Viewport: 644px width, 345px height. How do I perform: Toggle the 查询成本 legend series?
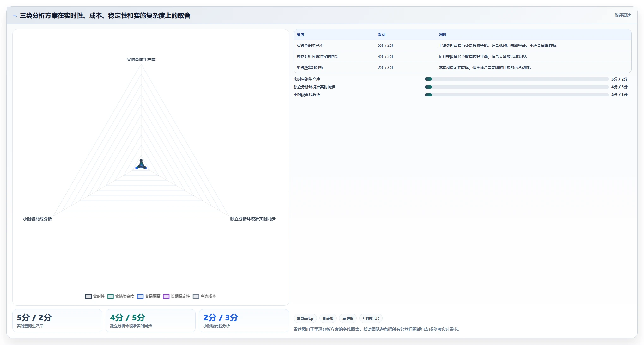pos(204,296)
